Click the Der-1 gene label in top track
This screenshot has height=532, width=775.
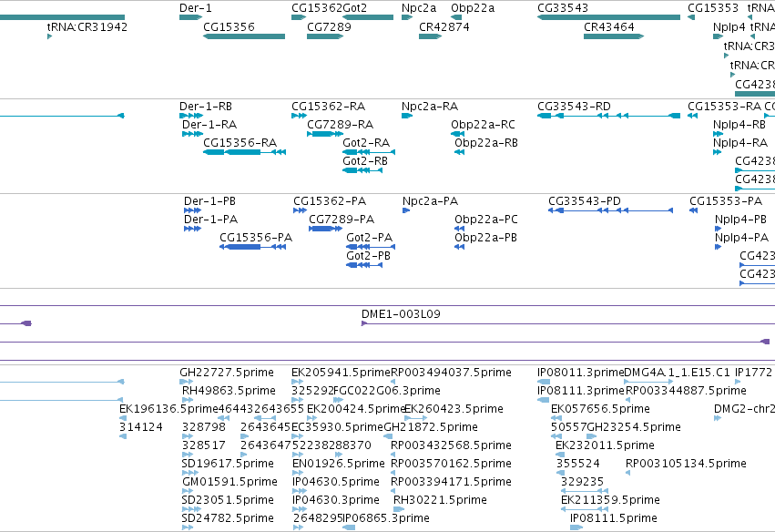tap(196, 8)
